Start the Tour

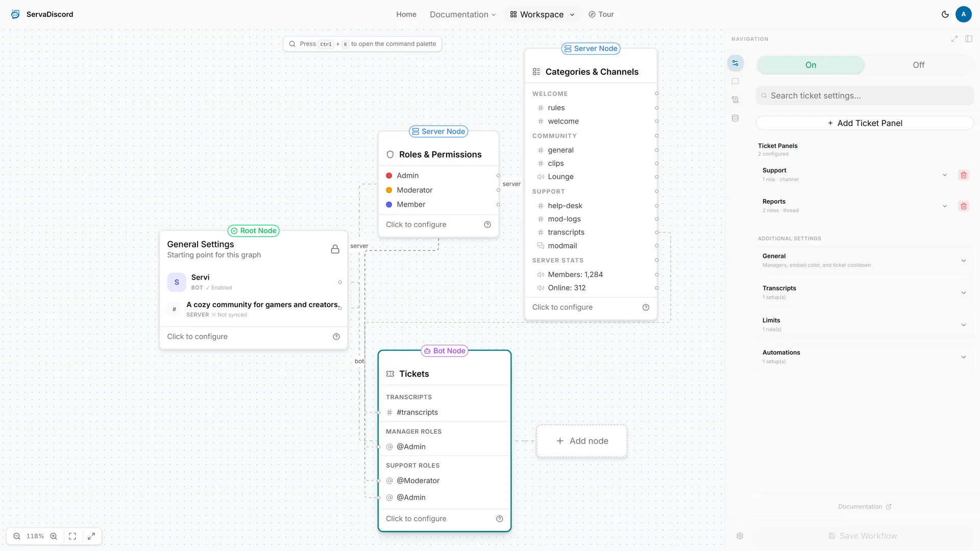(x=601, y=14)
